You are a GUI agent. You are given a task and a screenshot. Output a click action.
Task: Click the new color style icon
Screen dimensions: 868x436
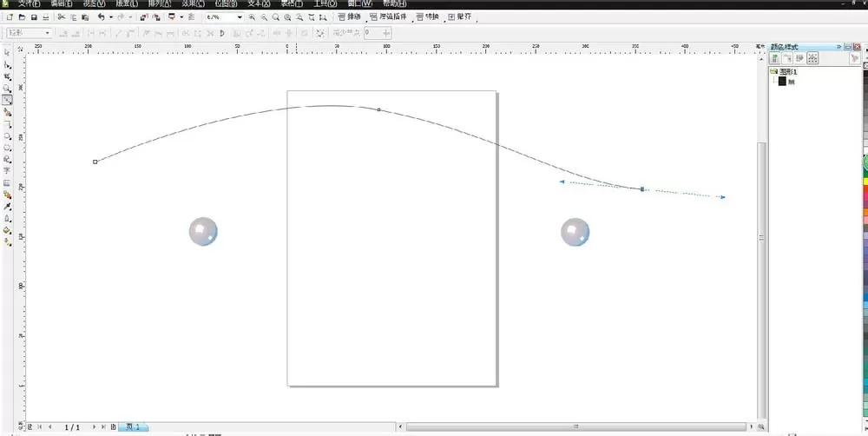(x=775, y=58)
